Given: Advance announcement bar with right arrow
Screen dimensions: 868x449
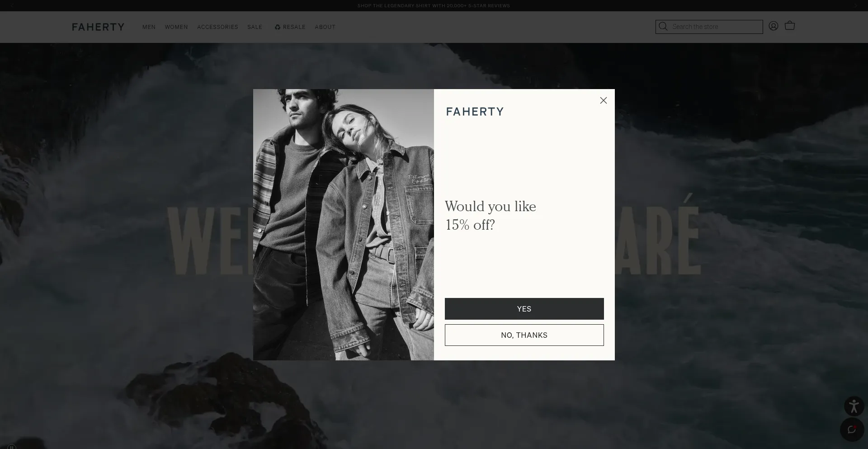Looking at the screenshot, I should pyautogui.click(x=855, y=5).
